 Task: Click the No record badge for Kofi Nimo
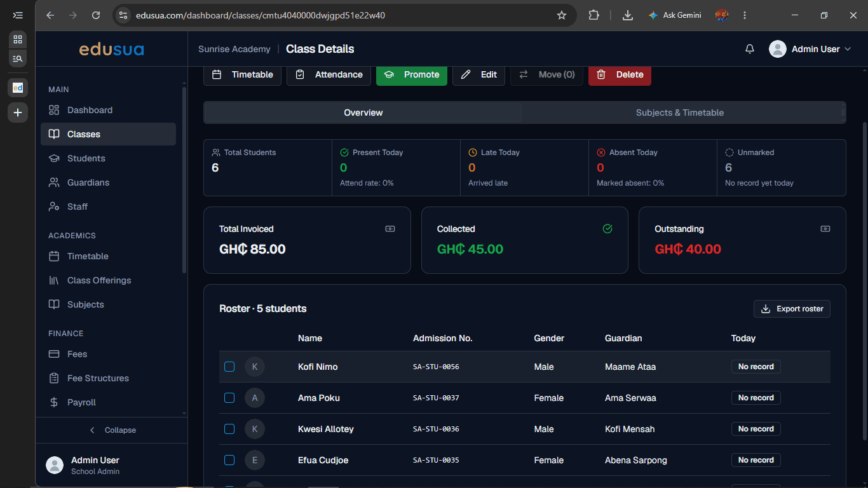756,367
